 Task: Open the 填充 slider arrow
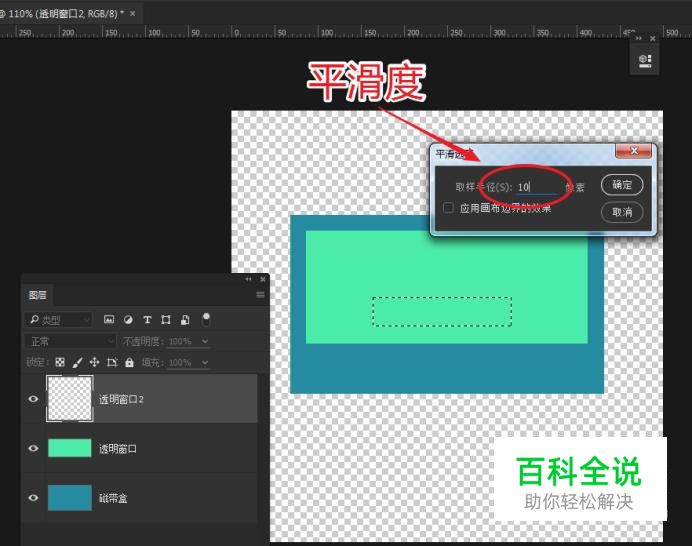click(205, 362)
